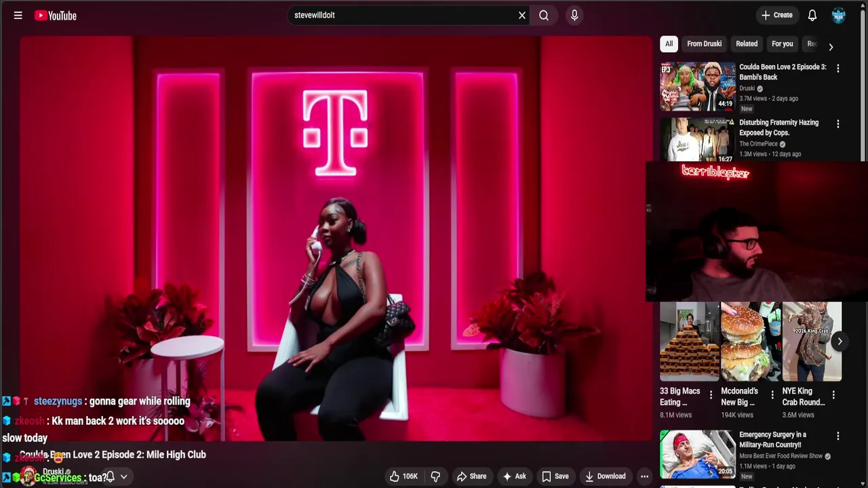Advance the shorts shelf with right arrow
868x488 pixels.
[840, 342]
